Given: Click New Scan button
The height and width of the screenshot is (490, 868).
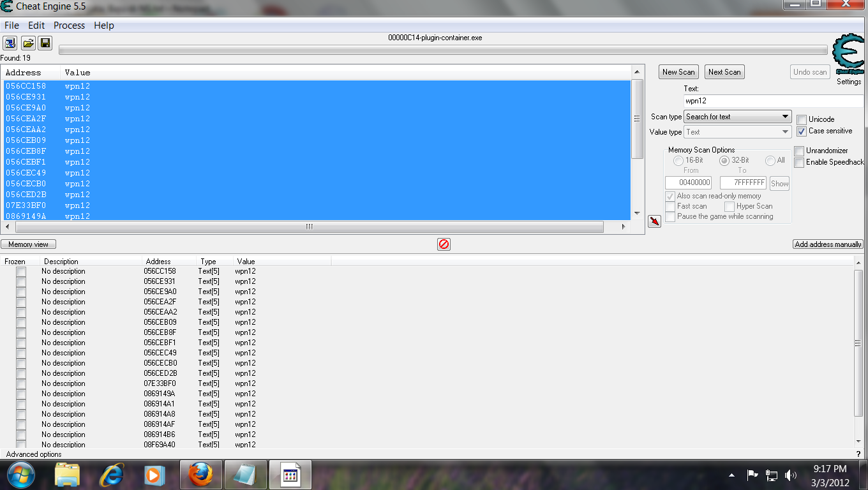Looking at the screenshot, I should tap(678, 72).
